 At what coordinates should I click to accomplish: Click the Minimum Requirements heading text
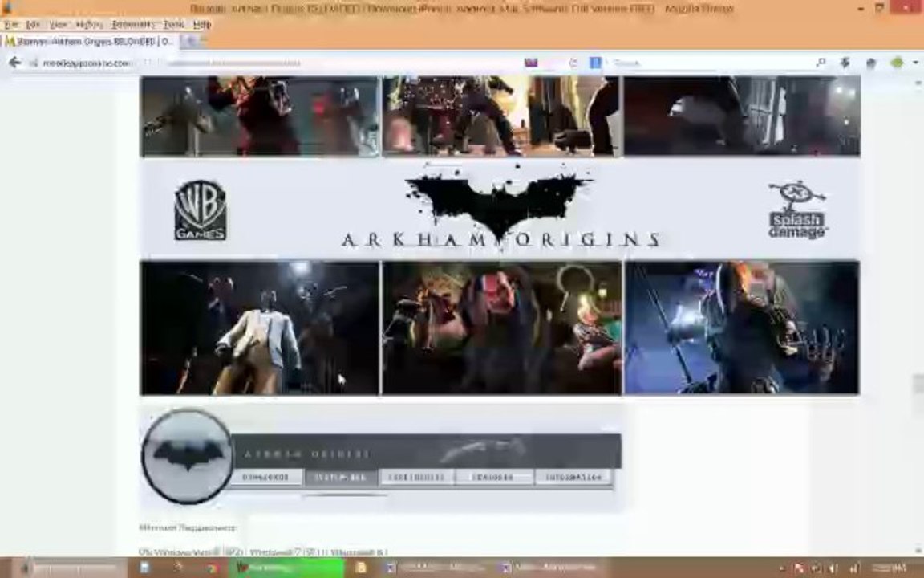click(188, 528)
